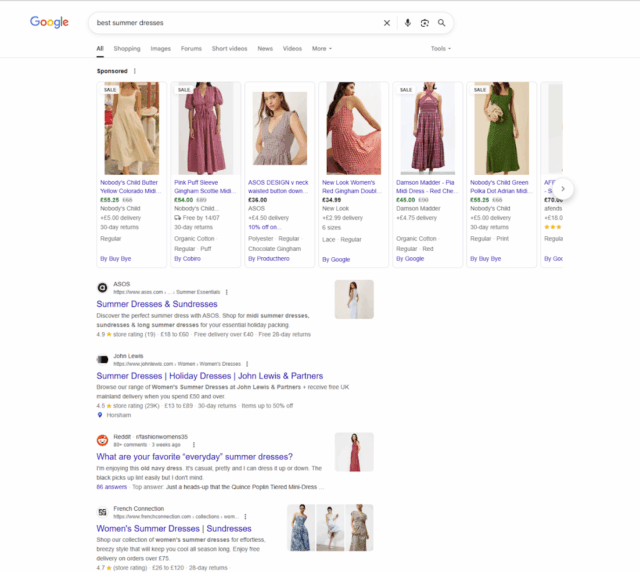Click the Horsham location pin icon
The image size is (640, 573).
100,415
